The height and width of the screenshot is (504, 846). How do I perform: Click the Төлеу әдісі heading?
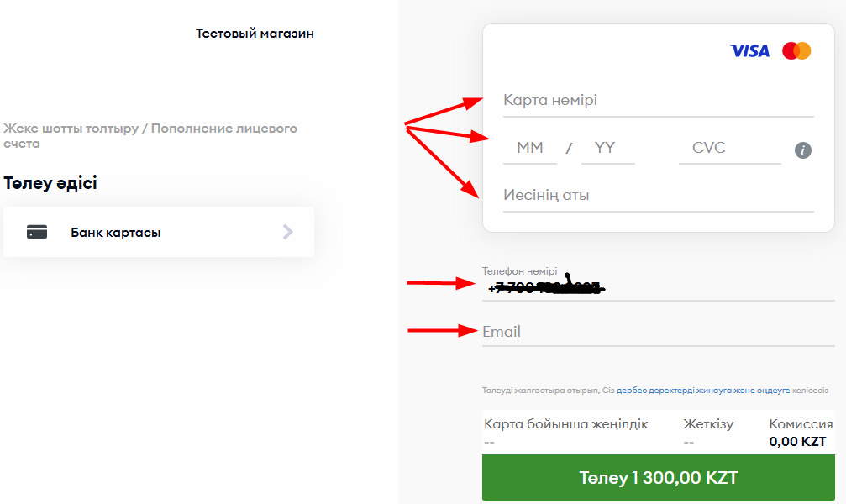(50, 183)
